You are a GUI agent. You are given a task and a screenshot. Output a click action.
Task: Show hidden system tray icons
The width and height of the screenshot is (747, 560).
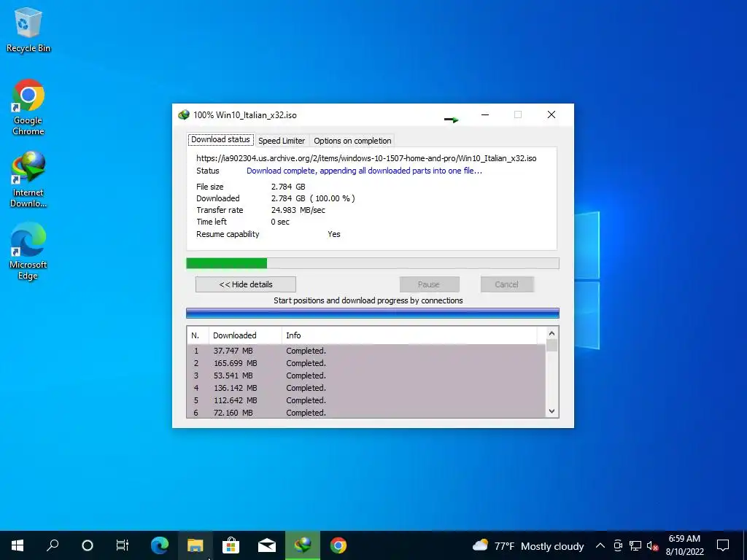click(x=600, y=545)
